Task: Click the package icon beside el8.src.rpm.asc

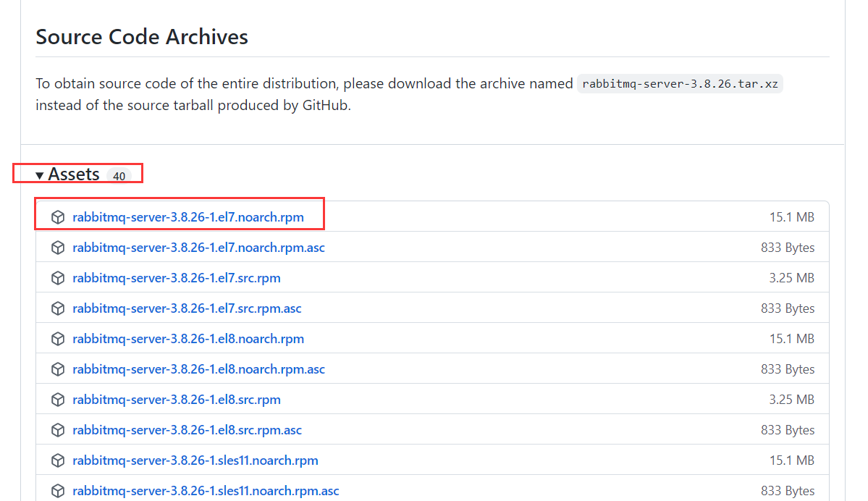Action: [x=58, y=429]
